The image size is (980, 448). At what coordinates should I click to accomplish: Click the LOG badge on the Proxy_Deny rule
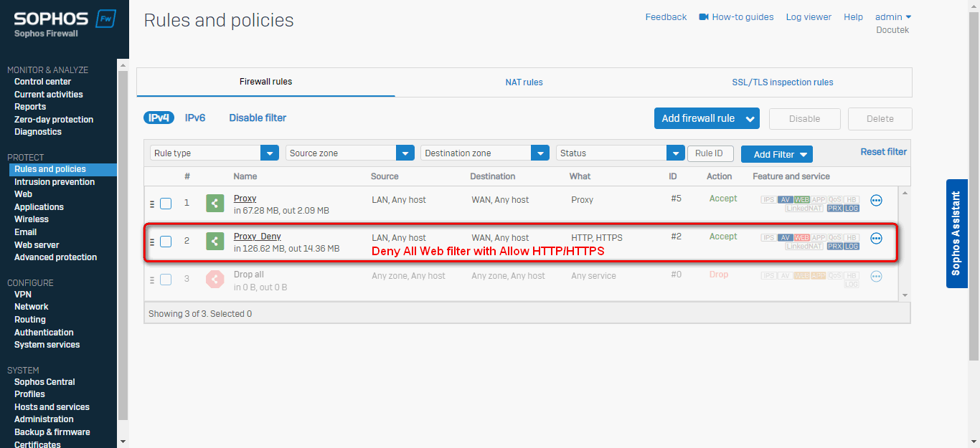pos(852,246)
